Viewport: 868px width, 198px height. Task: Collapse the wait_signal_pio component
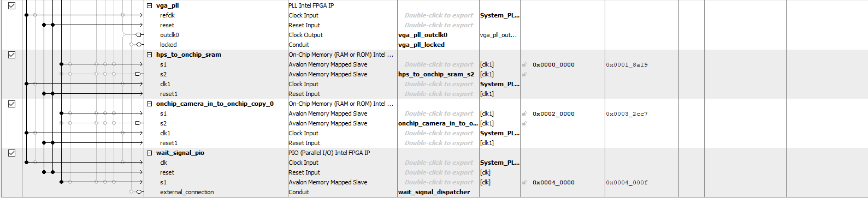(150, 153)
